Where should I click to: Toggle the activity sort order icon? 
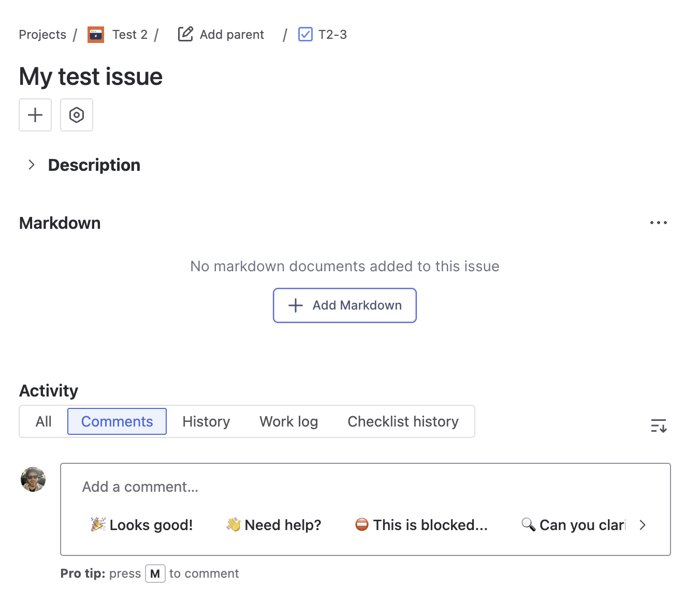(x=659, y=426)
